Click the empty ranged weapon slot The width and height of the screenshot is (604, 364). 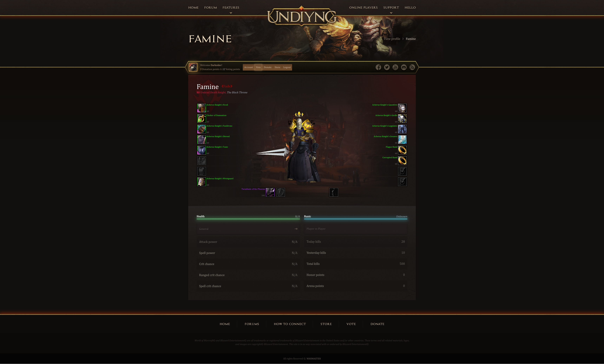pos(334,192)
